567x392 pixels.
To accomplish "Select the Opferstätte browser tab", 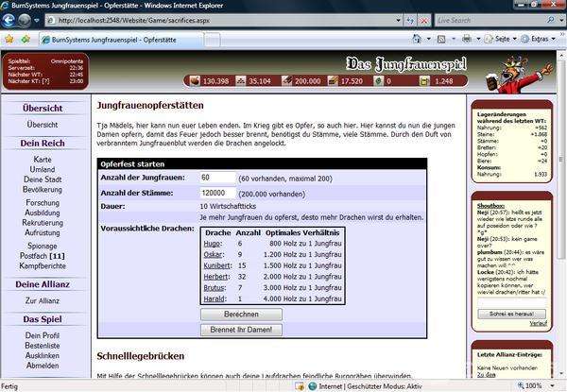I will pos(121,40).
